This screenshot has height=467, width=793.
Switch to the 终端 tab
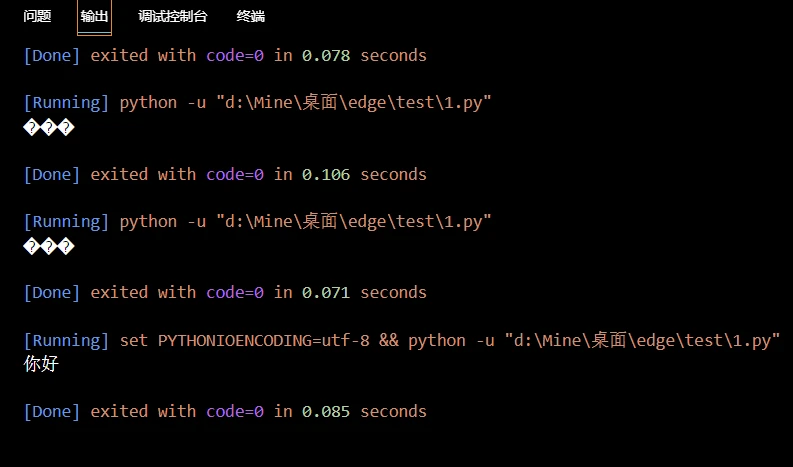click(250, 16)
